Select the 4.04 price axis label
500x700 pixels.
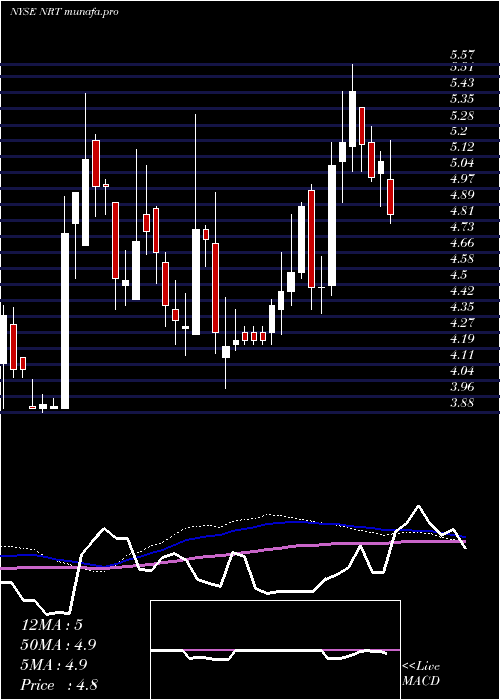click(462, 371)
